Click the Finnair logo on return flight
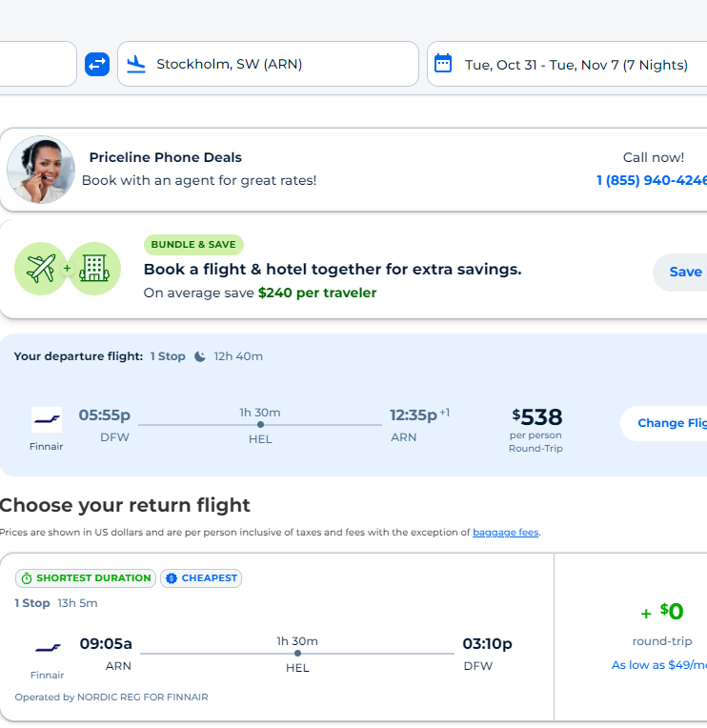This screenshot has height=728, width=707. click(47, 648)
